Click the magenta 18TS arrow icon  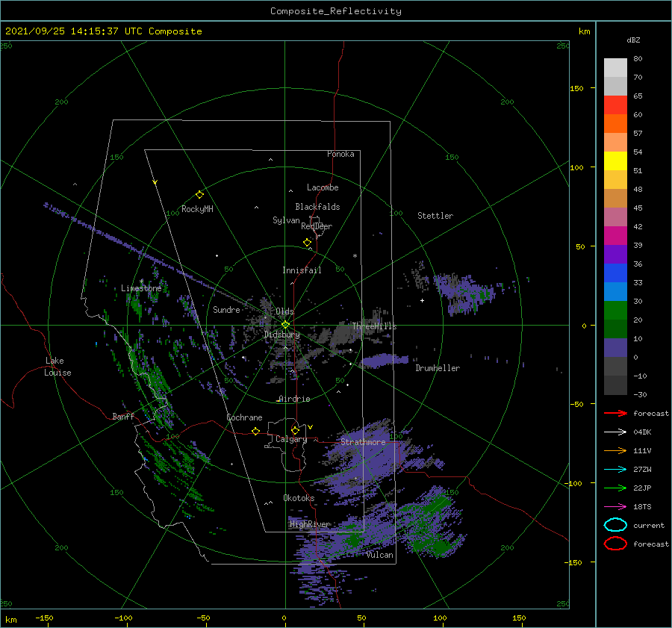(615, 507)
